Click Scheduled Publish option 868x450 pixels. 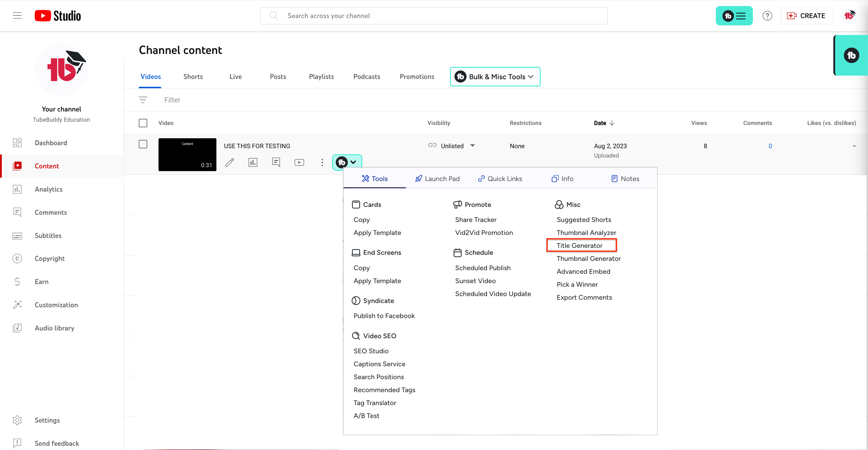(483, 268)
